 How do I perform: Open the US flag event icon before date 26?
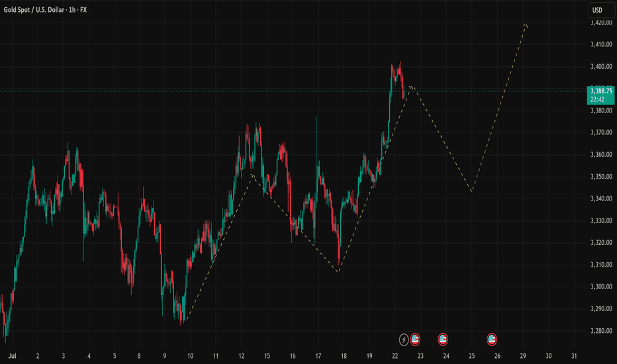(x=491, y=340)
